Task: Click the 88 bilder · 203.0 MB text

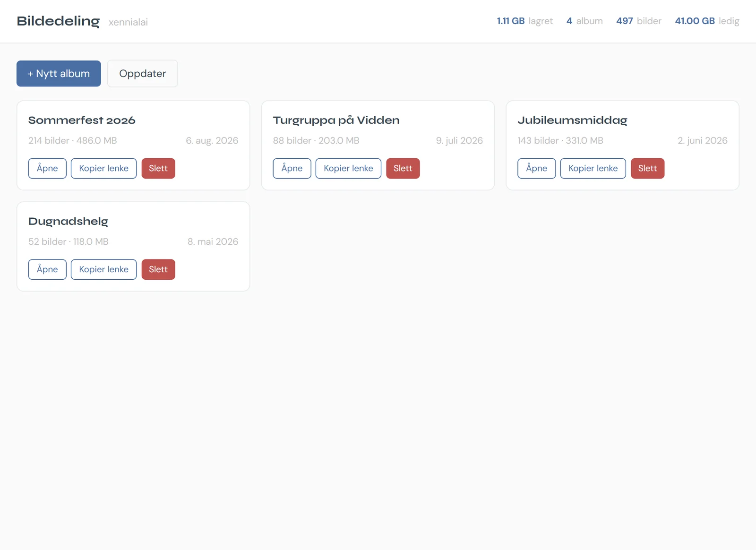Action: [317, 141]
